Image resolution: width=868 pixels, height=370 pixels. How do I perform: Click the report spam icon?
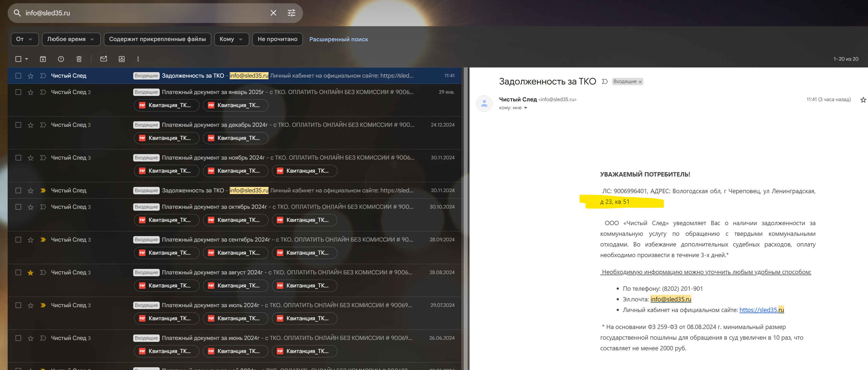61,59
